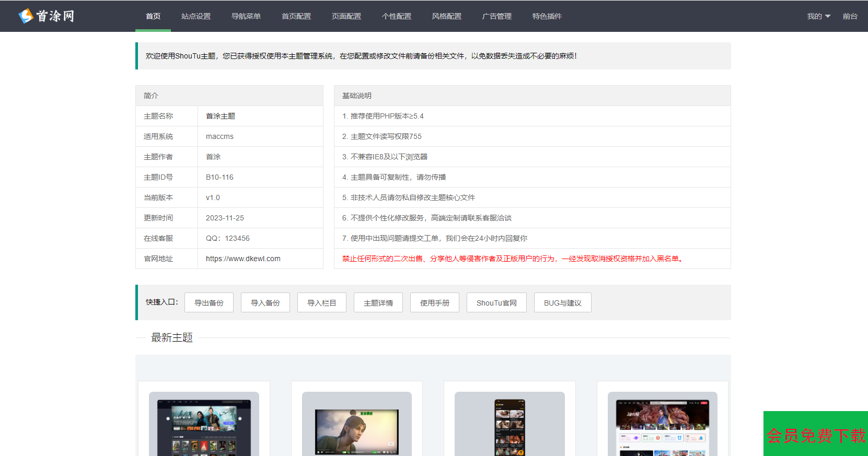868x456 pixels.
Task: Click the 导入栏目 shortcut button
Action: [322, 303]
